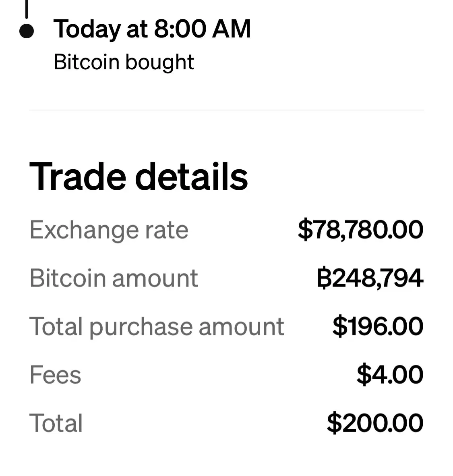The height and width of the screenshot is (476, 453).
Task: Tap the $78,780.00 exchange rate value
Action: click(360, 230)
